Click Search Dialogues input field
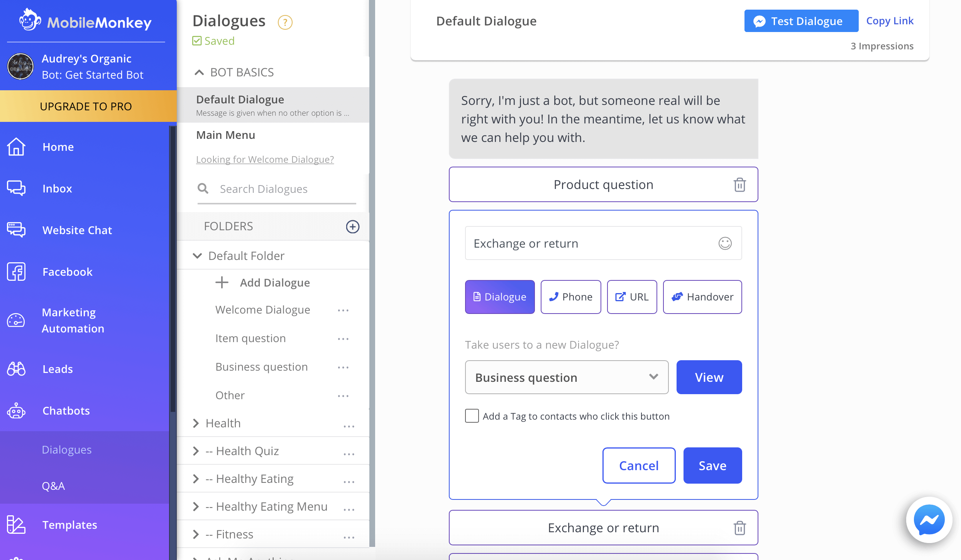 [x=276, y=189]
